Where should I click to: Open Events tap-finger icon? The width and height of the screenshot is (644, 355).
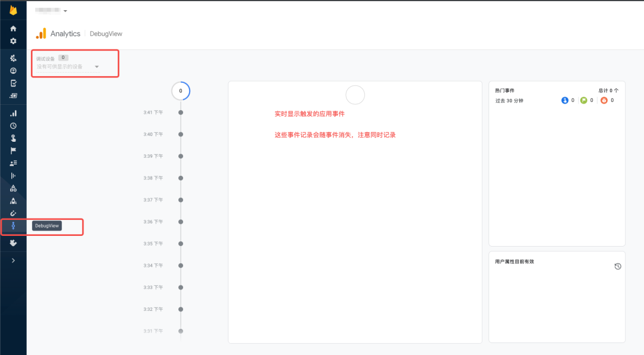click(x=13, y=138)
